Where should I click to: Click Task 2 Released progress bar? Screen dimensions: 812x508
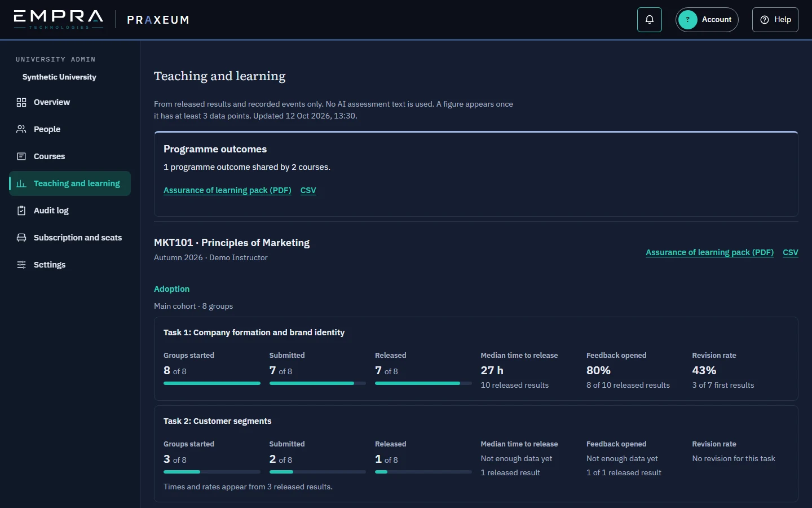coord(423,472)
